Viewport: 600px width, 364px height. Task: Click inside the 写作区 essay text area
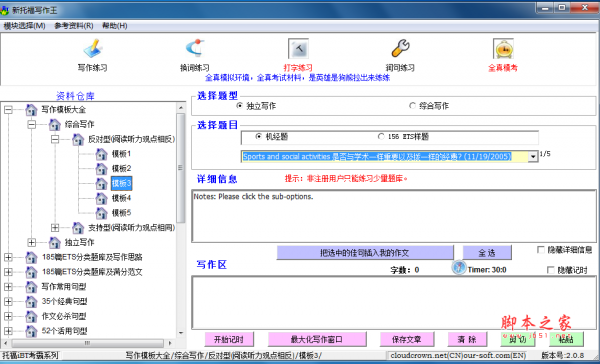(x=394, y=302)
